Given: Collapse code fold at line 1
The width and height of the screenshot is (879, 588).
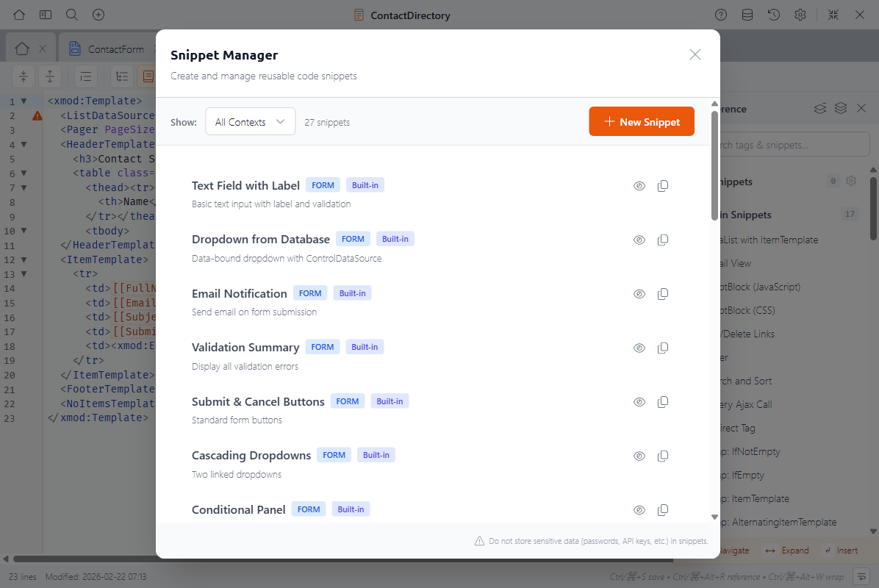Looking at the screenshot, I should point(24,101).
